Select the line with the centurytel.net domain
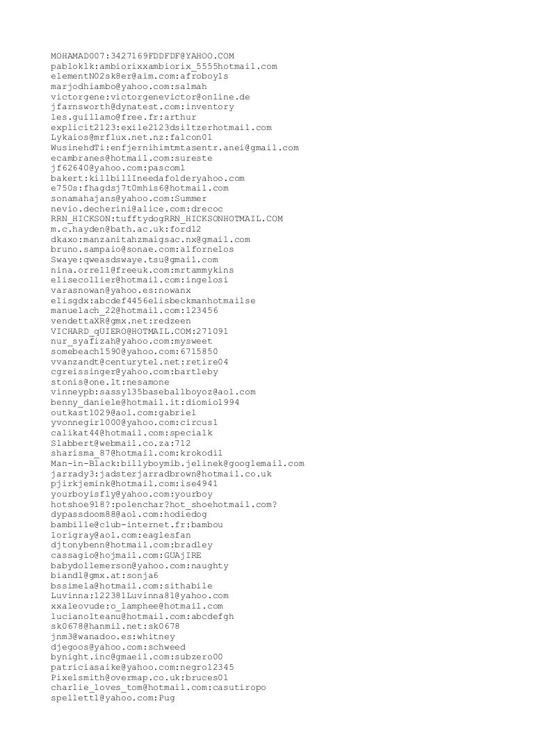Screen dimensions: 534x756 coord(139,362)
